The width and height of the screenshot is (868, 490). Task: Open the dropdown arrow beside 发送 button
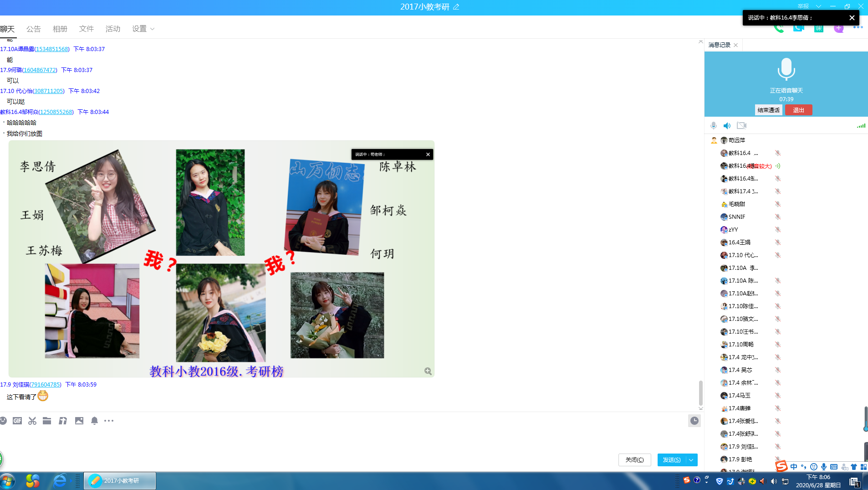691,460
